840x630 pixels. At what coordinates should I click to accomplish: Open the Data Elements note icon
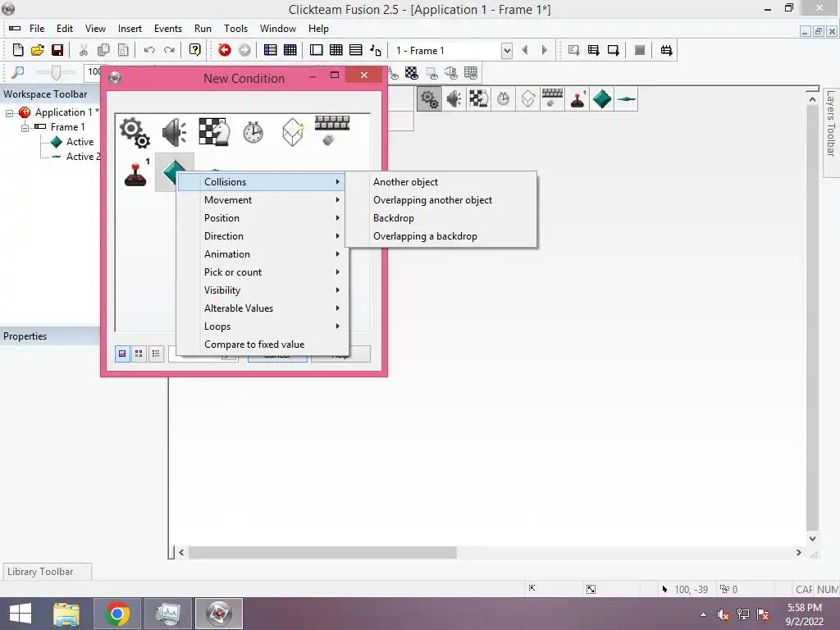click(x=376, y=50)
